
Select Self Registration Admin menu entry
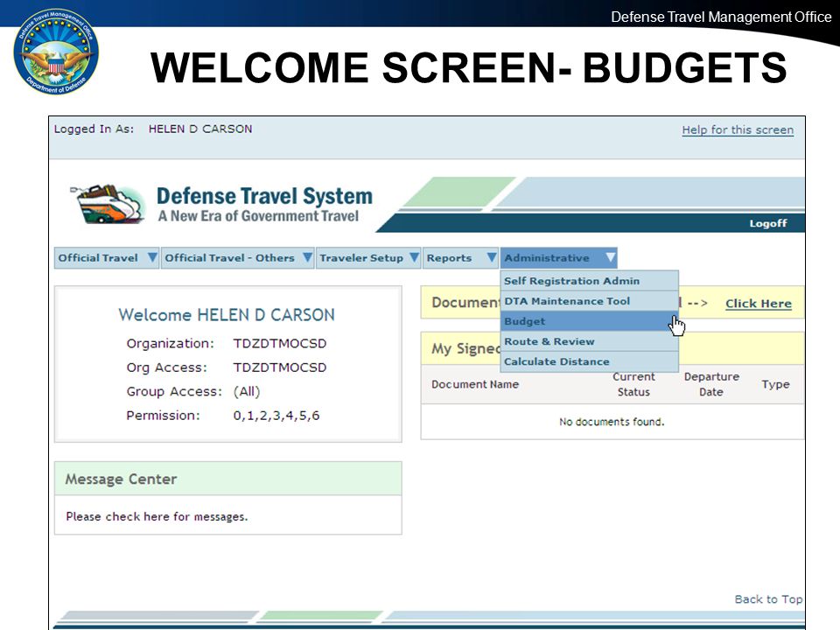pyautogui.click(x=589, y=281)
